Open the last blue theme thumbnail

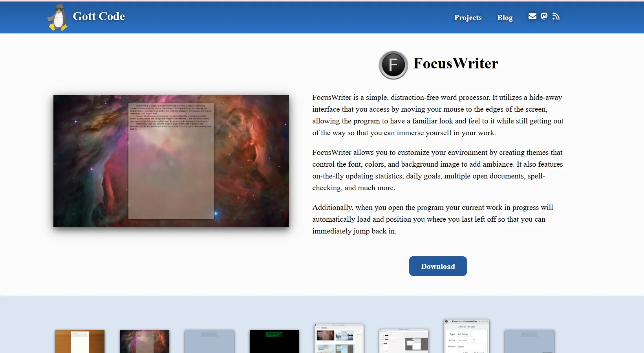point(529,341)
